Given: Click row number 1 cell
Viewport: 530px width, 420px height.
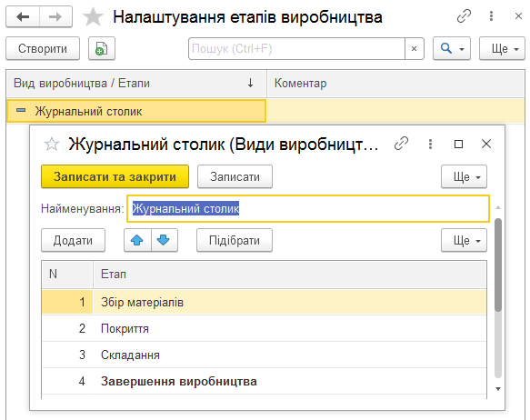Looking at the screenshot, I should tap(67, 302).
